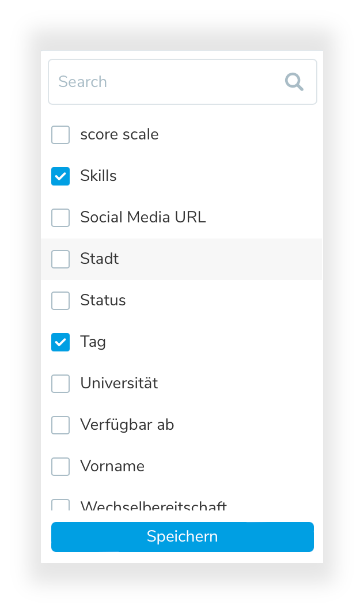Viewport: 364px width, 613px height.
Task: Enable the Verfügbar ab checkbox
Action: coord(60,425)
